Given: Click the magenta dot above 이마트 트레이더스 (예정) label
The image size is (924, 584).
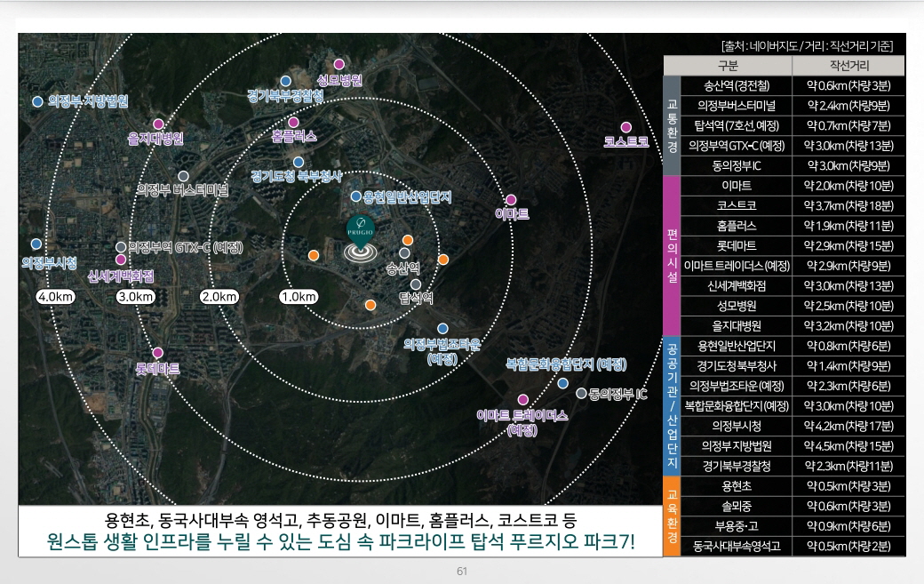Looking at the screenshot, I should pos(522,399).
